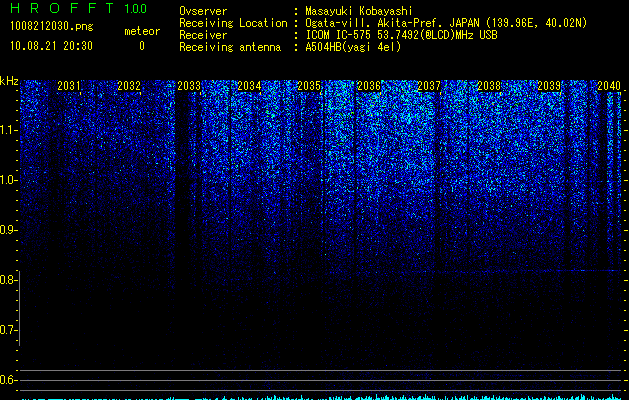The height and width of the screenshot is (400, 629).
Task: Click the 0.8 kHz axis label
Action: coord(9,280)
